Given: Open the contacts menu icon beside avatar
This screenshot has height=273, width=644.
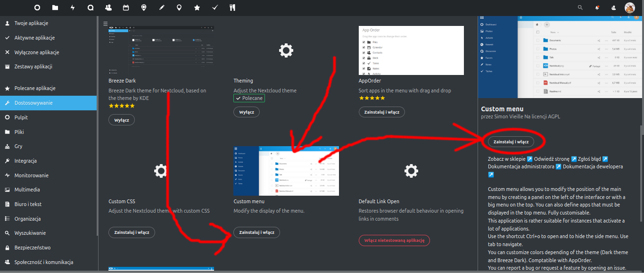Looking at the screenshot, I should tap(613, 8).
